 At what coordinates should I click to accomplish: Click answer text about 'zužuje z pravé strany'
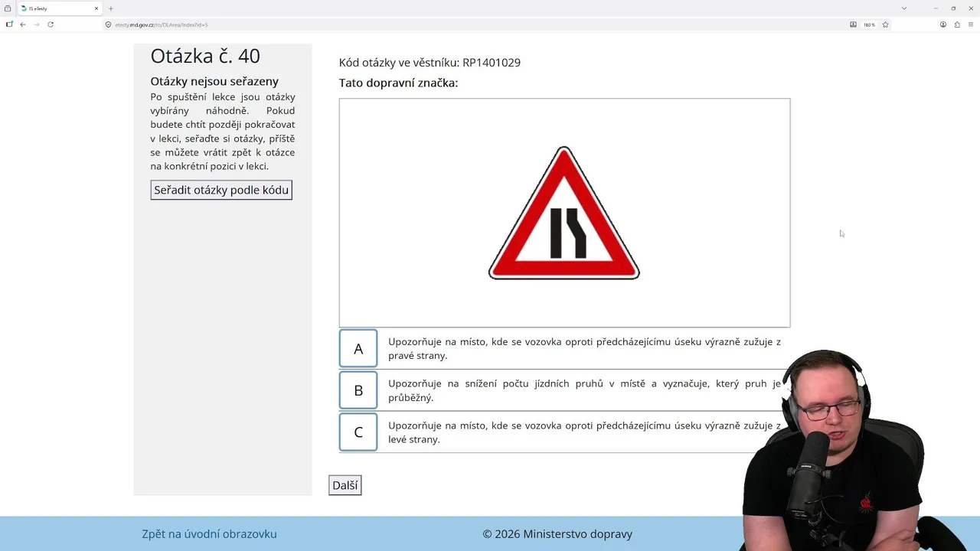584,349
